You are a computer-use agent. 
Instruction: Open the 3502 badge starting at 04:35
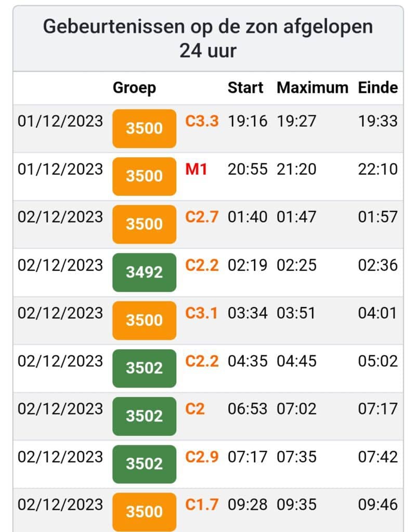[144, 368]
